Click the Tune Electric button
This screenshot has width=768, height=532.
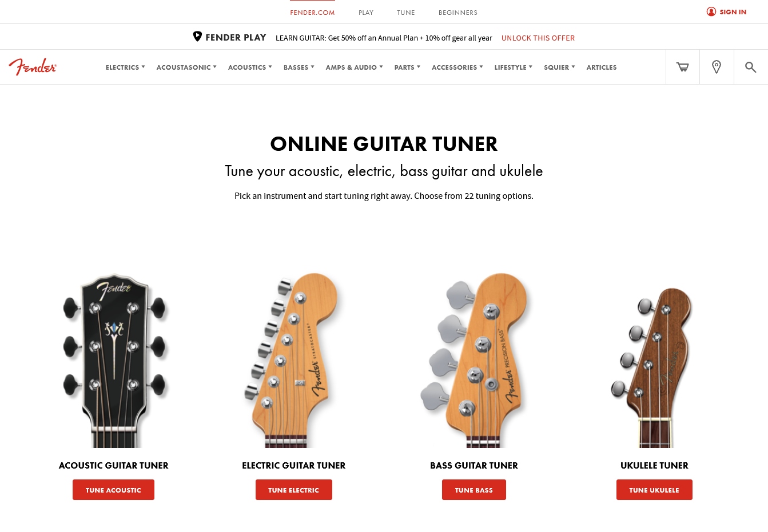[x=294, y=490]
